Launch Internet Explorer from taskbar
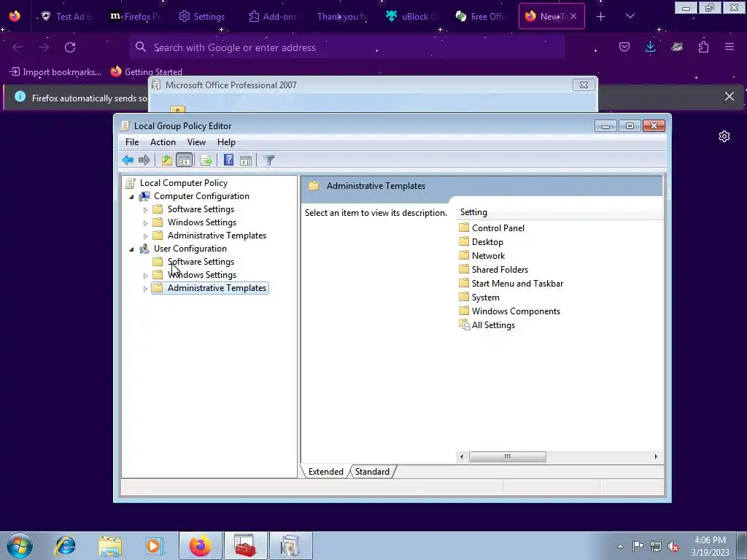 (x=65, y=545)
